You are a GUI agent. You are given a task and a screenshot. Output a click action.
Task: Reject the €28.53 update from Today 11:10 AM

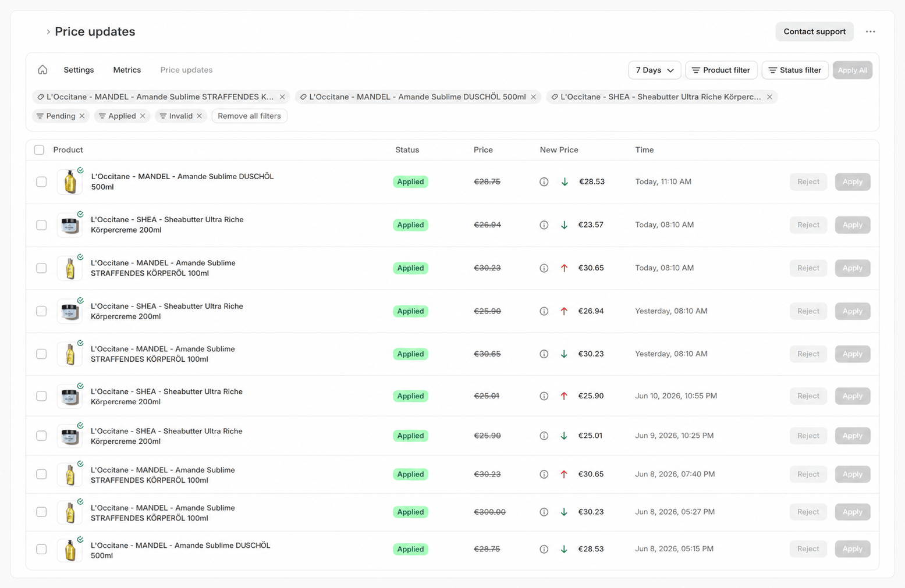pos(808,182)
